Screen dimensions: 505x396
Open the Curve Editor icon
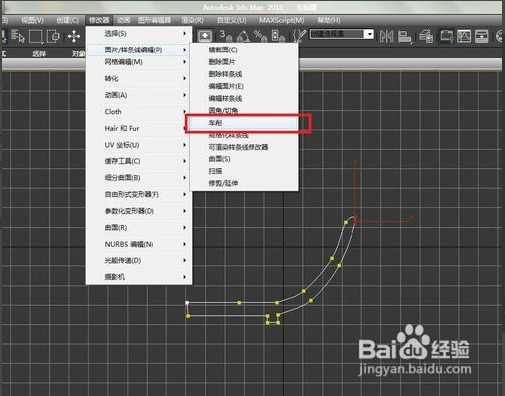464,36
